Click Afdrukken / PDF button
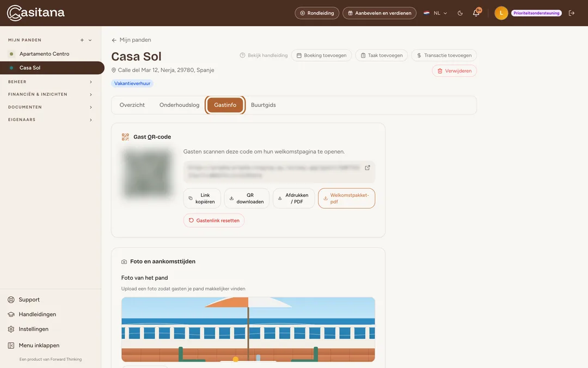Viewport: 588px width, 368px height. (x=293, y=198)
